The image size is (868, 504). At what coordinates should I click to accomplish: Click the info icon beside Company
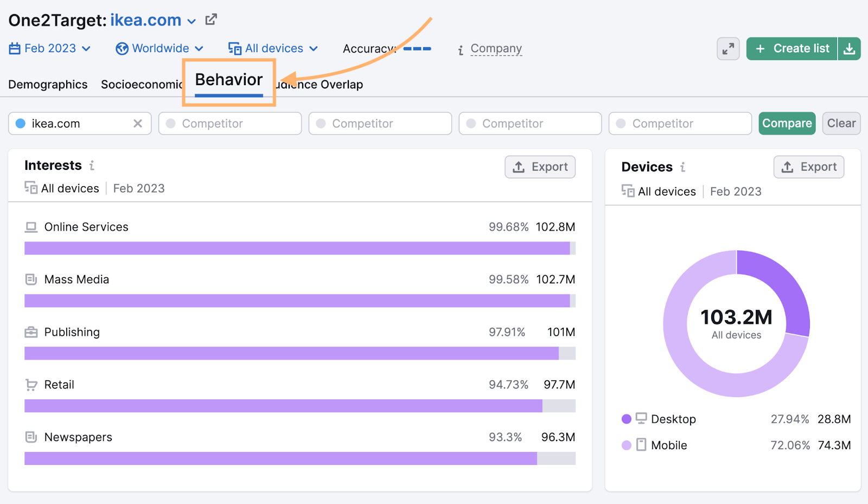point(461,50)
